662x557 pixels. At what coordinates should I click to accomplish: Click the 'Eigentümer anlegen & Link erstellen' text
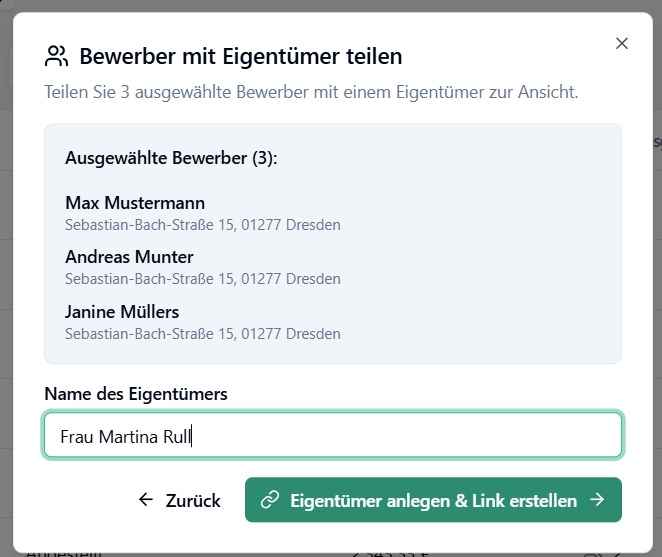[x=433, y=500]
